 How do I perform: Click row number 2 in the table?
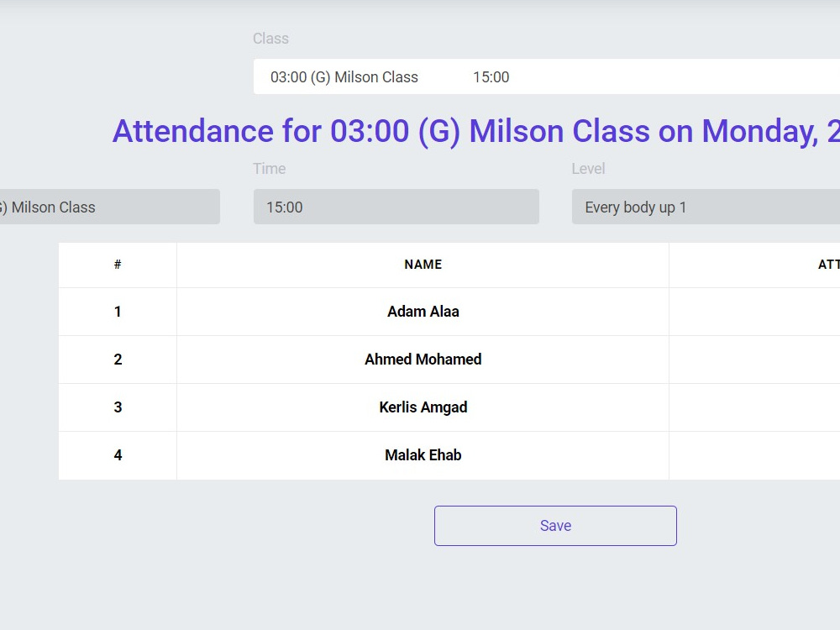[x=118, y=360]
